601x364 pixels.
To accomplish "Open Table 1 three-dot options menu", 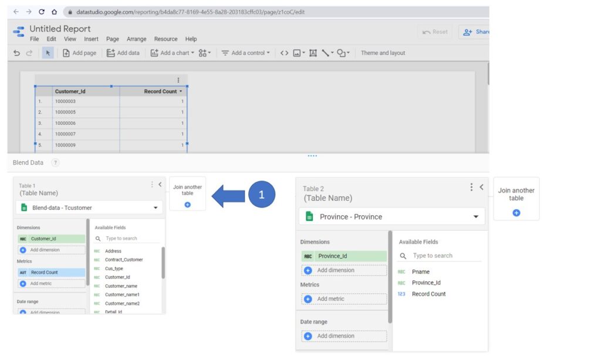I will click(152, 185).
